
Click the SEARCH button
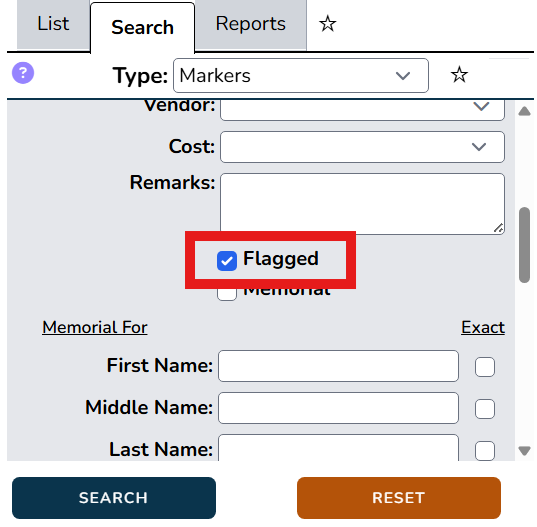[114, 498]
